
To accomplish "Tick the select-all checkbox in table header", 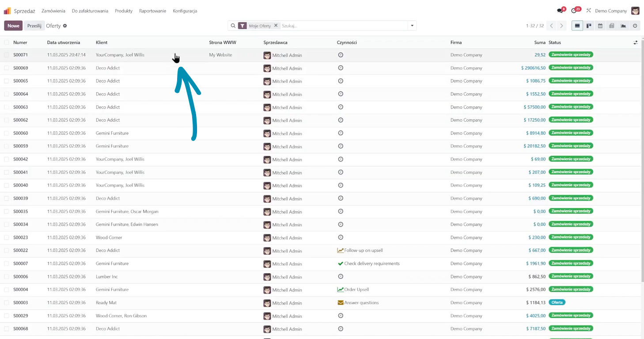I will click(7, 42).
